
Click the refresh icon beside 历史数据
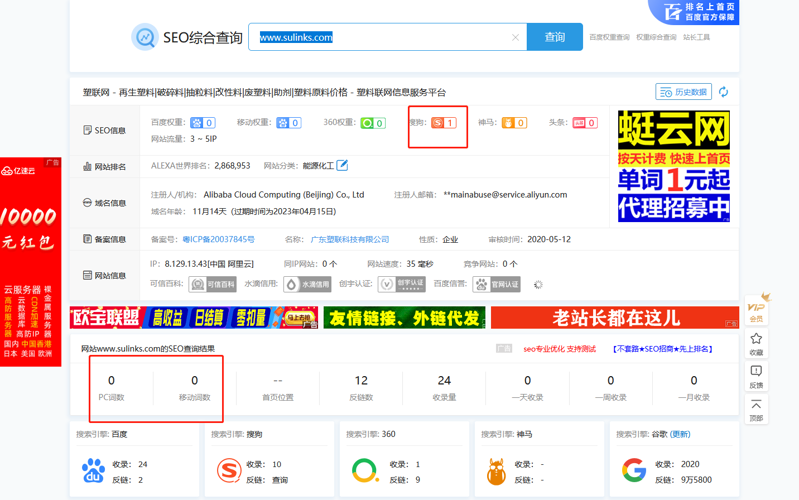point(723,92)
